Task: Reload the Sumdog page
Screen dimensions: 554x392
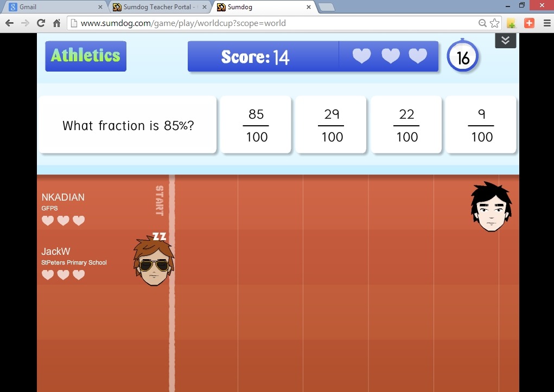Action: click(x=41, y=23)
